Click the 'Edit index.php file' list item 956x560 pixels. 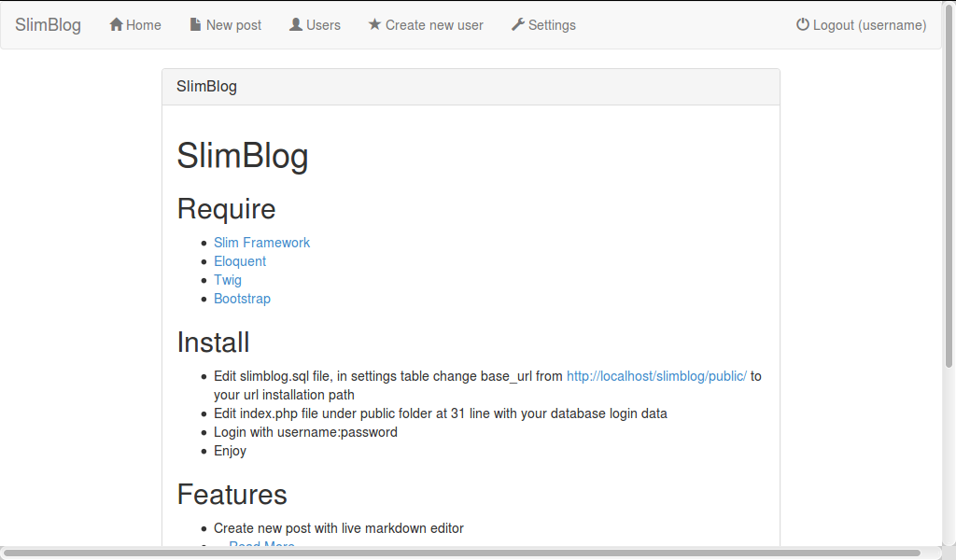[441, 413]
